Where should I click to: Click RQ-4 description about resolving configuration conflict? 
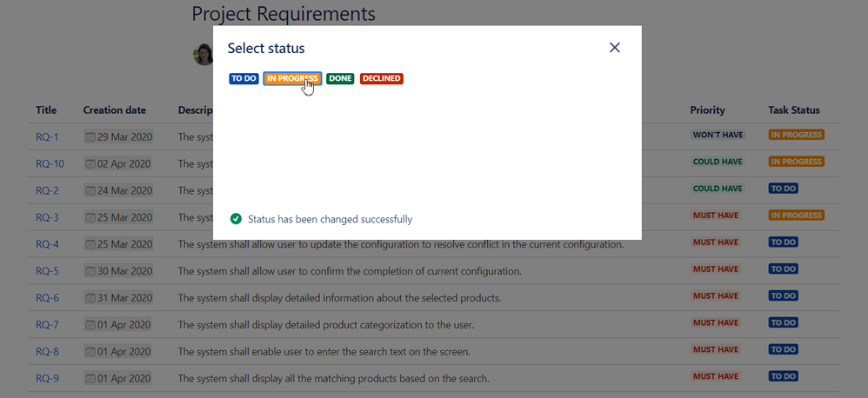point(401,244)
